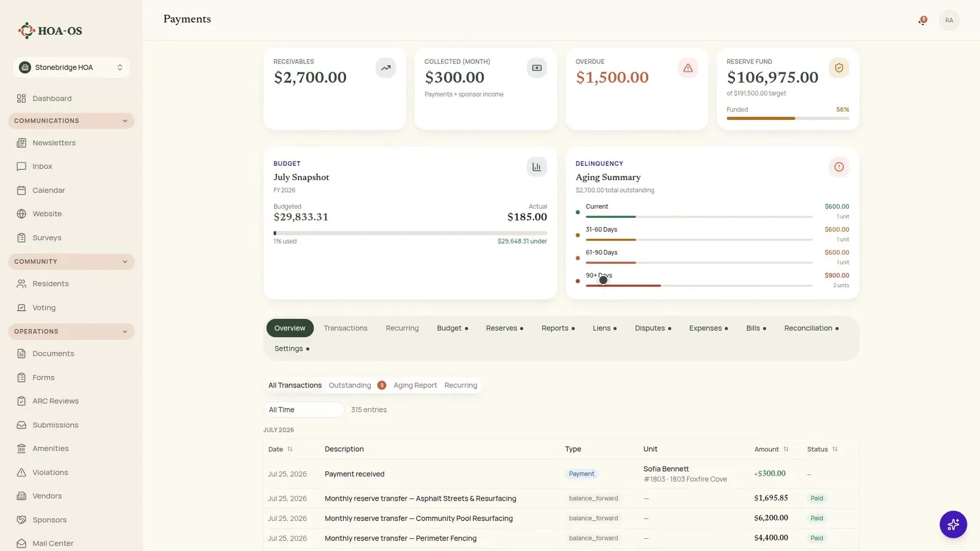Image resolution: width=980 pixels, height=551 pixels.
Task: Click the Asphalt Streets & Resurfacing transfer row
Action: (561, 498)
